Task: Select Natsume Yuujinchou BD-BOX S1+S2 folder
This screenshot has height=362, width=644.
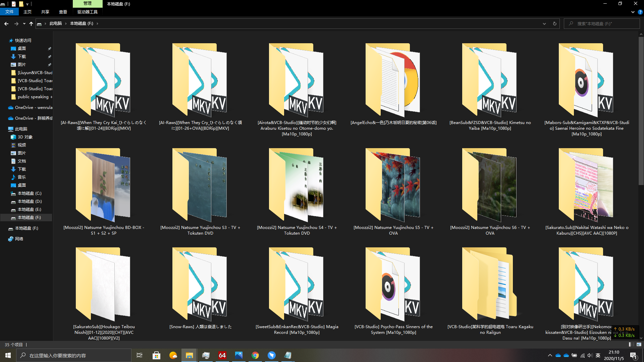Action: pyautogui.click(x=104, y=192)
